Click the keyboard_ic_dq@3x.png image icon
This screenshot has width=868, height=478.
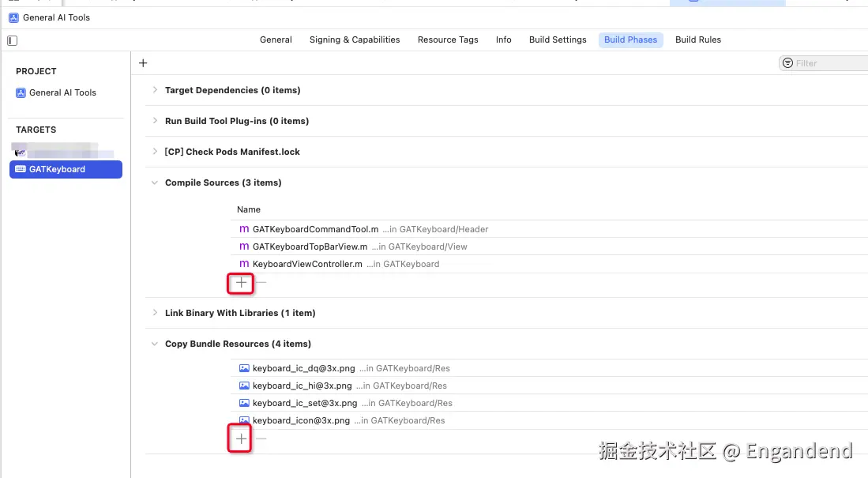pos(244,368)
